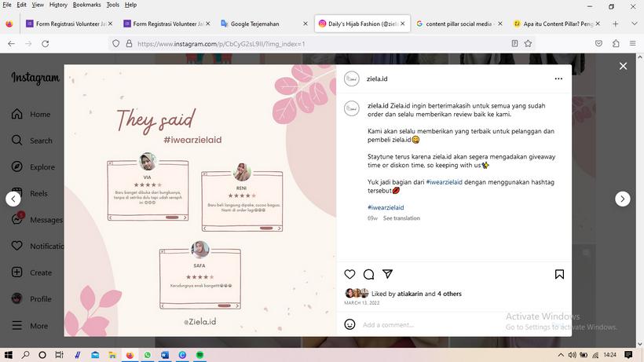The image size is (644, 362).
Task: Click ziela.id profile picture in header
Action: pos(352,79)
